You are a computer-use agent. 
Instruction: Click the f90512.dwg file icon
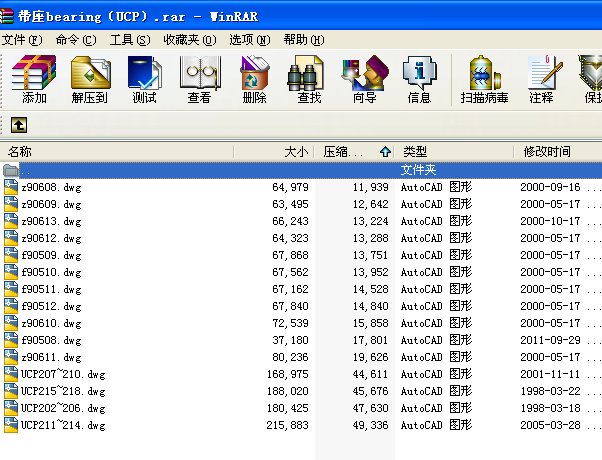coord(11,306)
